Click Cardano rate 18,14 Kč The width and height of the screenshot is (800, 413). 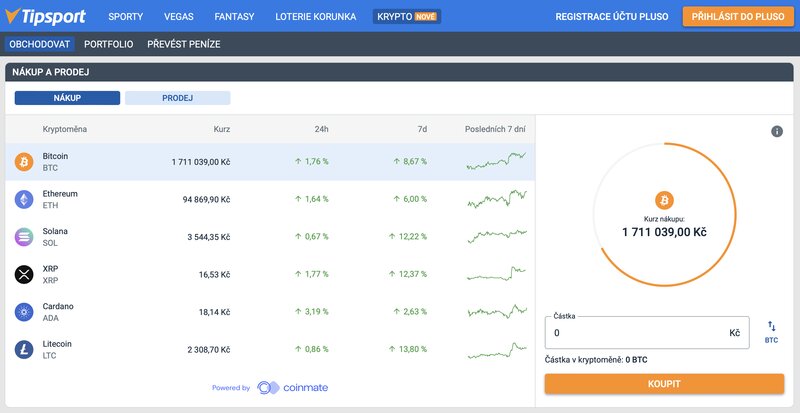coord(214,312)
